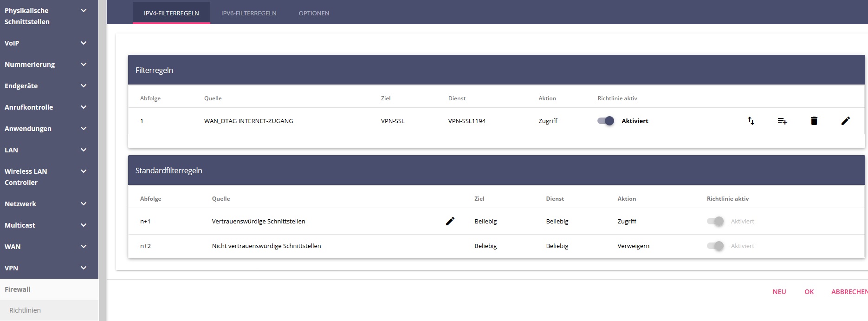868x321 pixels.
Task: Sort by Dienst column in Filterregeln
Action: coord(457,98)
